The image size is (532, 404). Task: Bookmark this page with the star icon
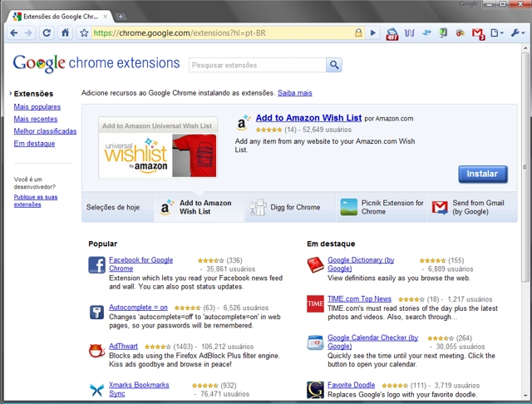84,33
